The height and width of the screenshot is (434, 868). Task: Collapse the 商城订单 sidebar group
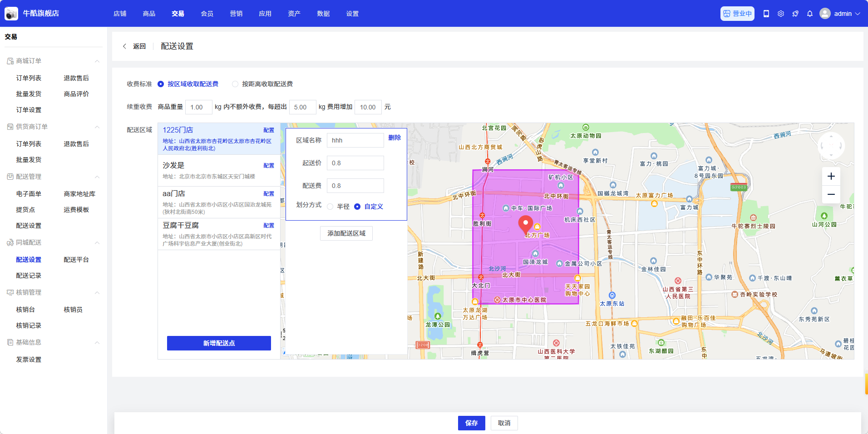tap(97, 61)
